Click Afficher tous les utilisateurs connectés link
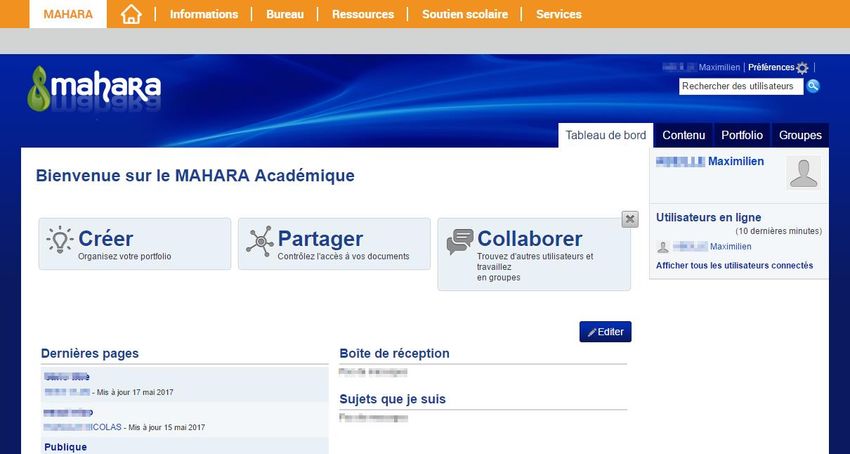Screen dimensions: 850x454 pyautogui.click(x=734, y=266)
